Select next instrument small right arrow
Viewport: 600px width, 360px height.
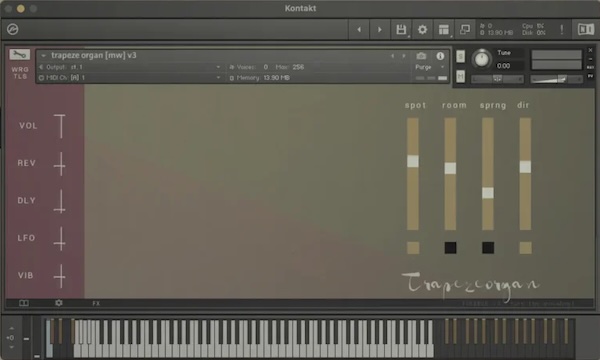point(404,56)
